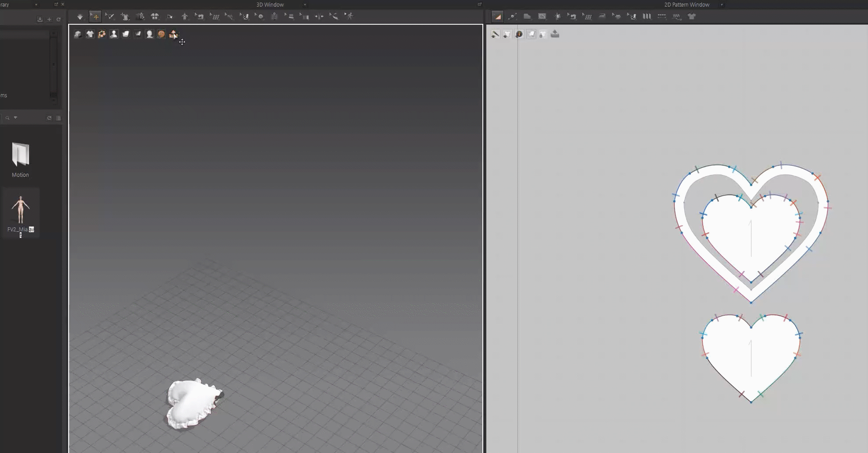Screen dimensions: 868x453
Task: Click the library search magnifier icon
Action: tap(7, 118)
